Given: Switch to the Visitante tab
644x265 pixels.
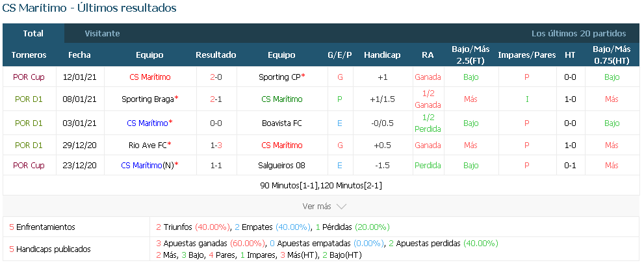Looking at the screenshot, I should pyautogui.click(x=102, y=34).
